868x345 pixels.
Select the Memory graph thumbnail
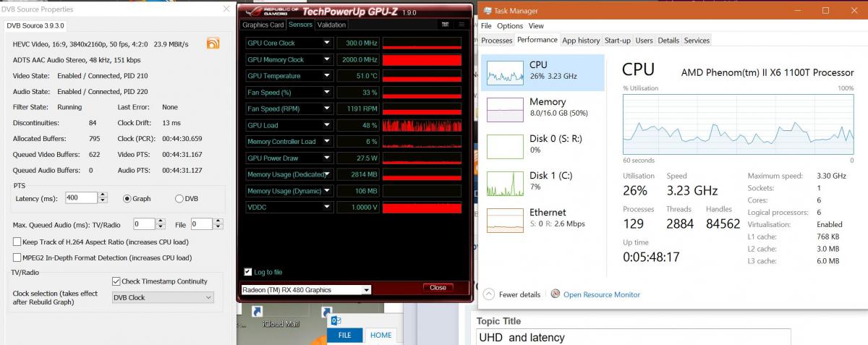pyautogui.click(x=505, y=110)
